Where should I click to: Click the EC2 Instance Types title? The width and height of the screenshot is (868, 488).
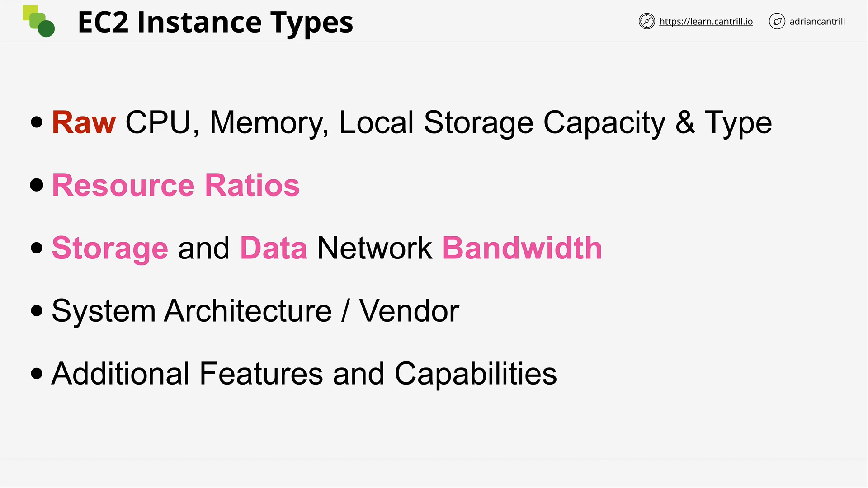215,23
